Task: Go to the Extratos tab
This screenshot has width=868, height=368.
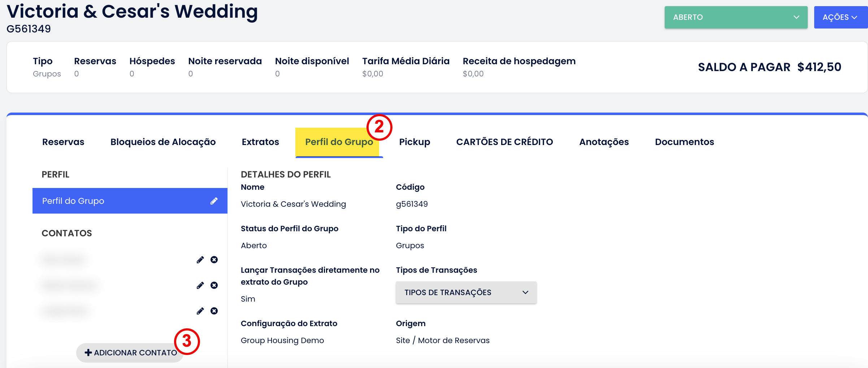Action: click(x=260, y=142)
